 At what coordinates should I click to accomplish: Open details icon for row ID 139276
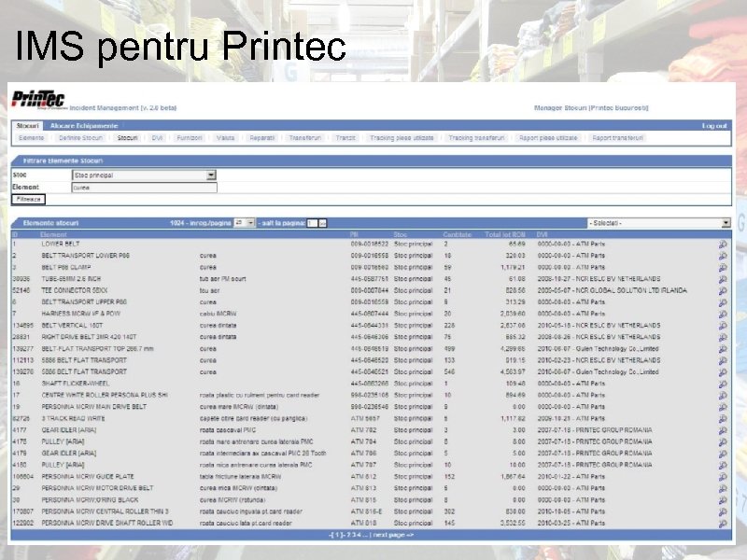[x=723, y=372]
